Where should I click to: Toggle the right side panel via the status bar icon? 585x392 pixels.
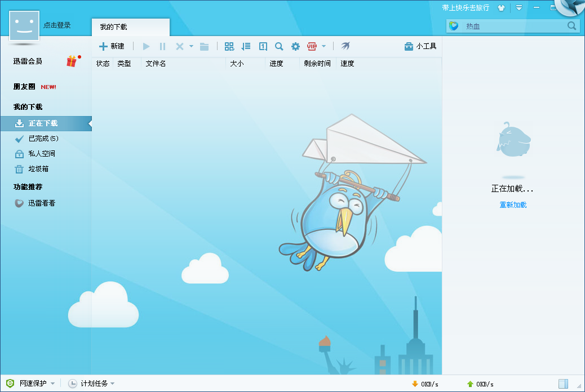[564, 384]
